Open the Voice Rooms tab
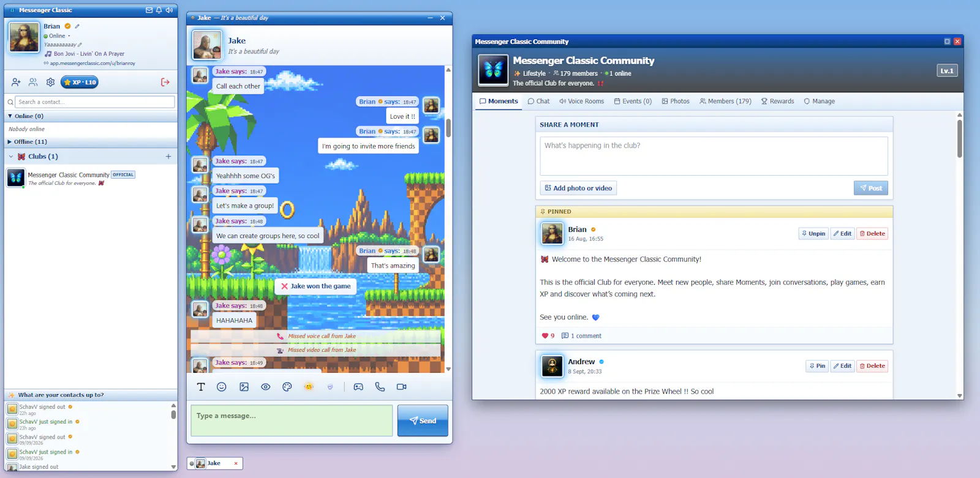This screenshot has height=478, width=980. pyautogui.click(x=581, y=102)
